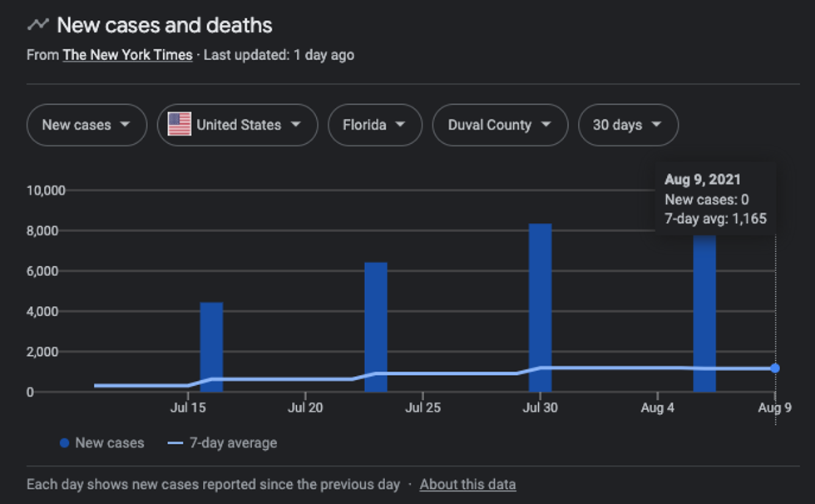Viewport: 815px width, 504px height.
Task: Click the trend line icon beside the title
Action: pos(37,25)
